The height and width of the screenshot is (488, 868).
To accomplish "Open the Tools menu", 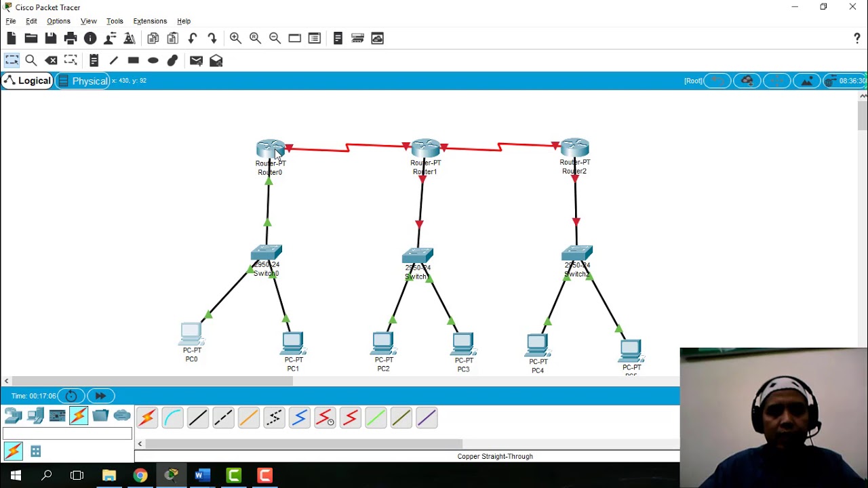I will [x=115, y=21].
